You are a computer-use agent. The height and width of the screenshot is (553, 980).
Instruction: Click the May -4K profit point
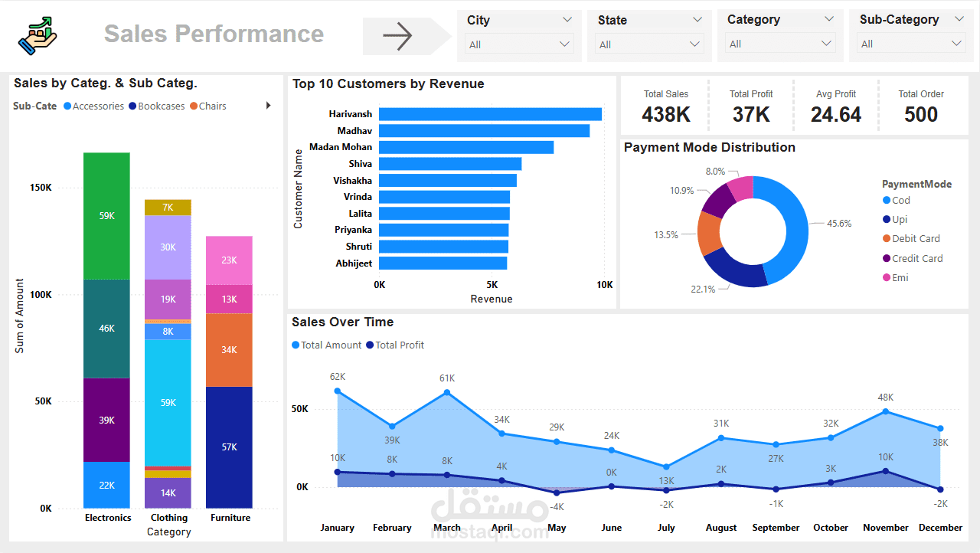click(x=557, y=492)
